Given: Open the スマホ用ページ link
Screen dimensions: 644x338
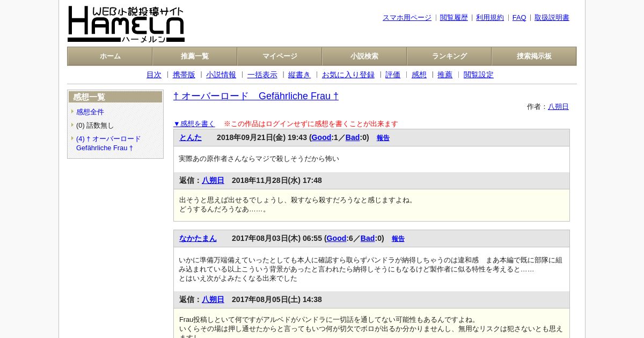Looking at the screenshot, I should coord(407,18).
